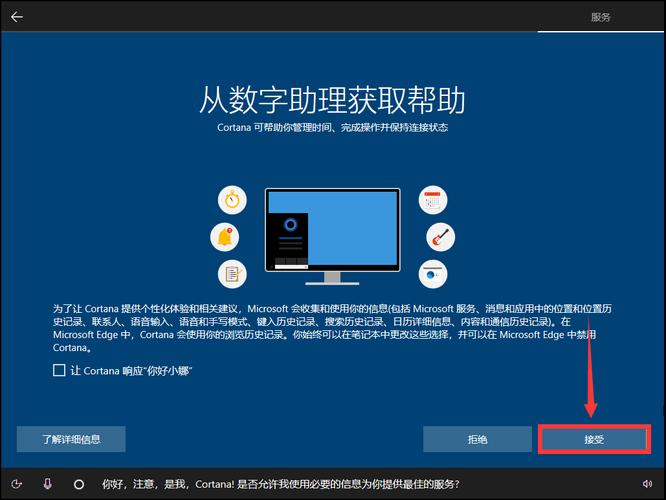Check the 让 Cortana 响应"你好小娜" checkbox
Viewport: 666px width, 500px height.
59,370
